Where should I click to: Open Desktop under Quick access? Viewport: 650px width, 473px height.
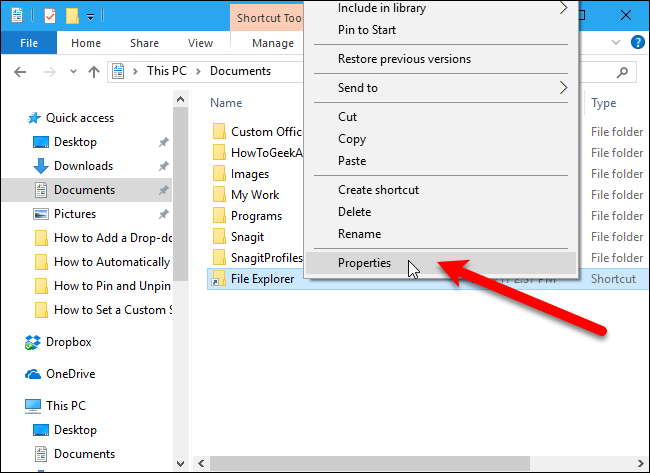(x=75, y=142)
